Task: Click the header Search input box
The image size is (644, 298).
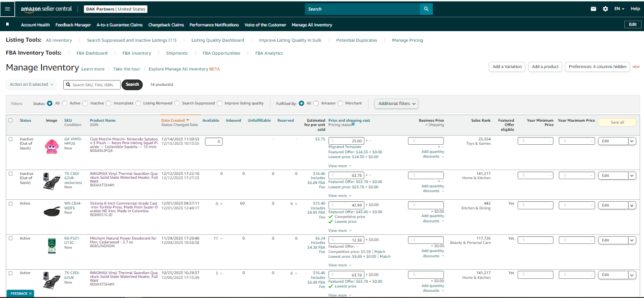Action: coord(362,9)
